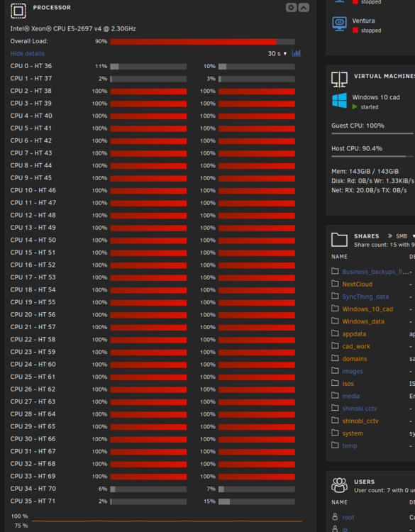Click folder icon next to system
The height and width of the screenshot is (532, 415).
[335, 433]
